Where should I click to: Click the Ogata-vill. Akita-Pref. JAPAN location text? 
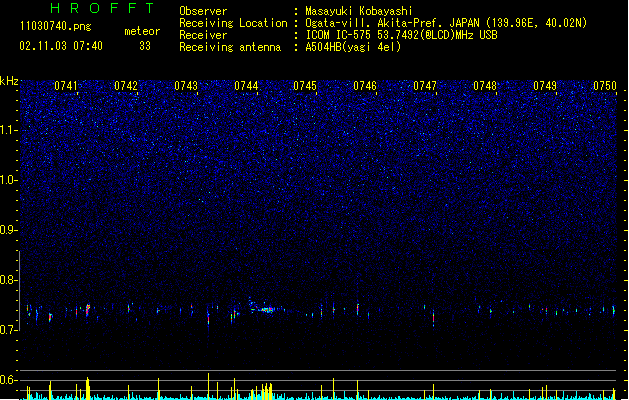point(446,23)
